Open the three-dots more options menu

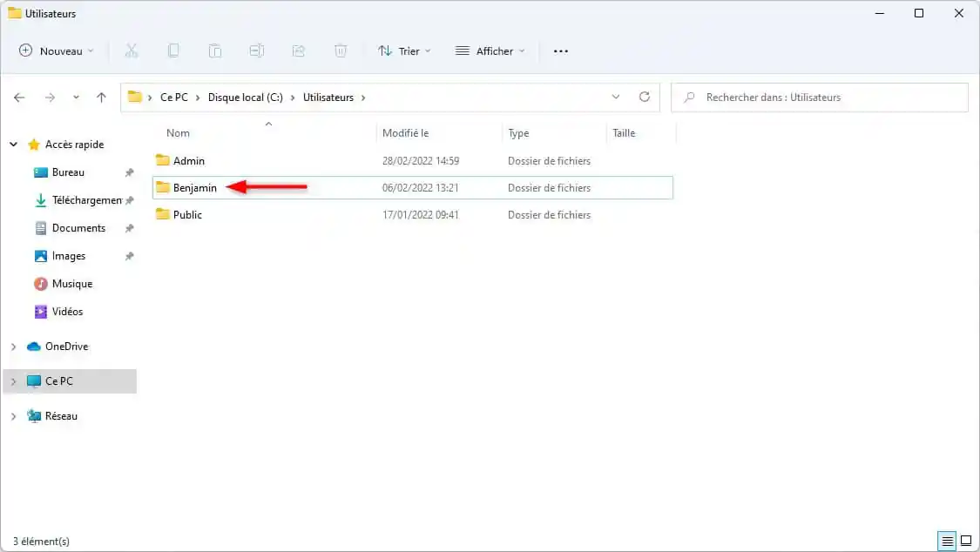[x=561, y=51]
